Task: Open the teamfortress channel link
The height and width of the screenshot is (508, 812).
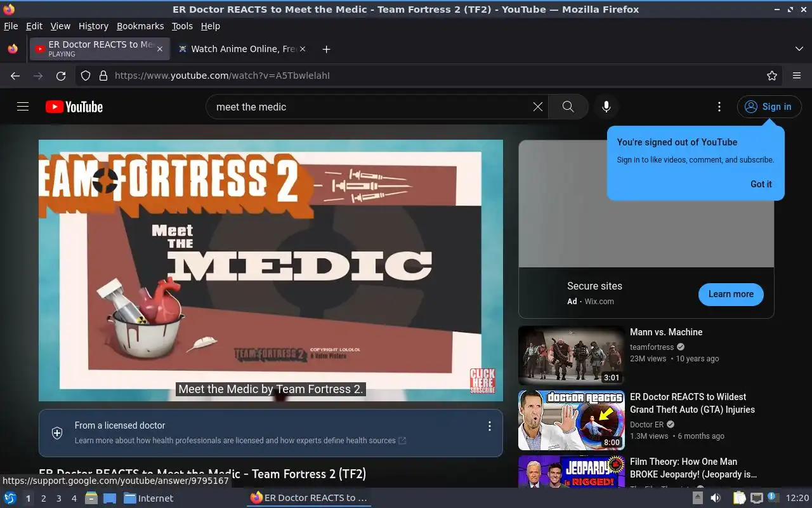Action: 652,347
